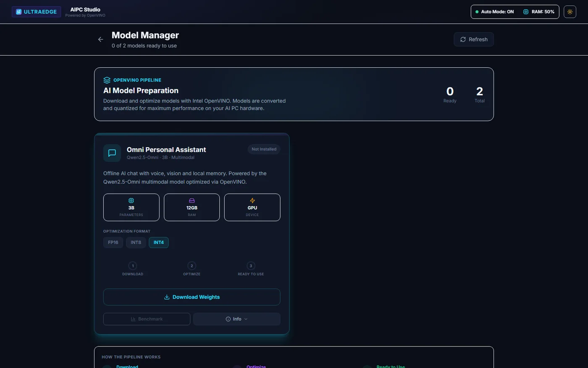Refresh the model list
588x368 pixels.
point(474,40)
